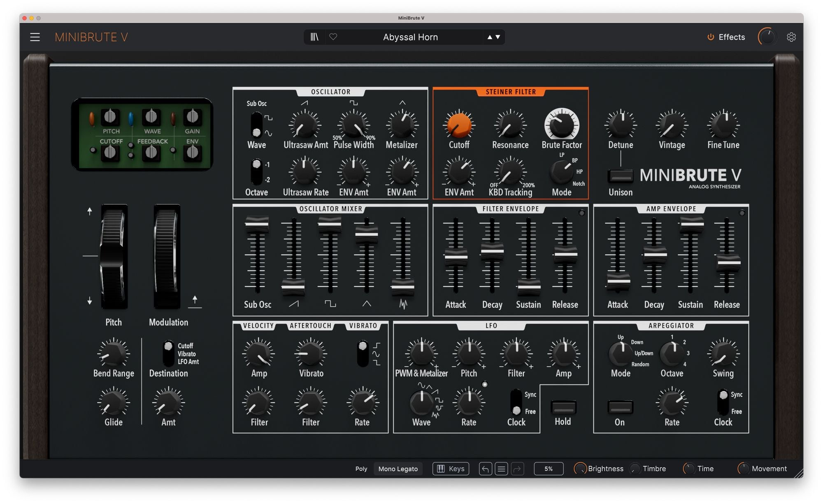
Task: Switch to the Aftertouch tab
Action: click(x=310, y=326)
